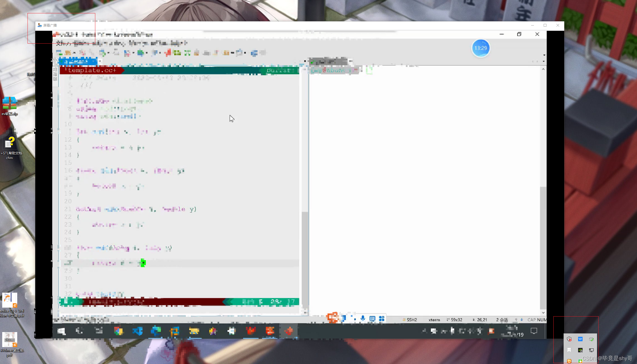This screenshot has height=364, width=637.
Task: Expand hidden tray icons chevron in the broadcast taskbar
Action: click(424, 331)
